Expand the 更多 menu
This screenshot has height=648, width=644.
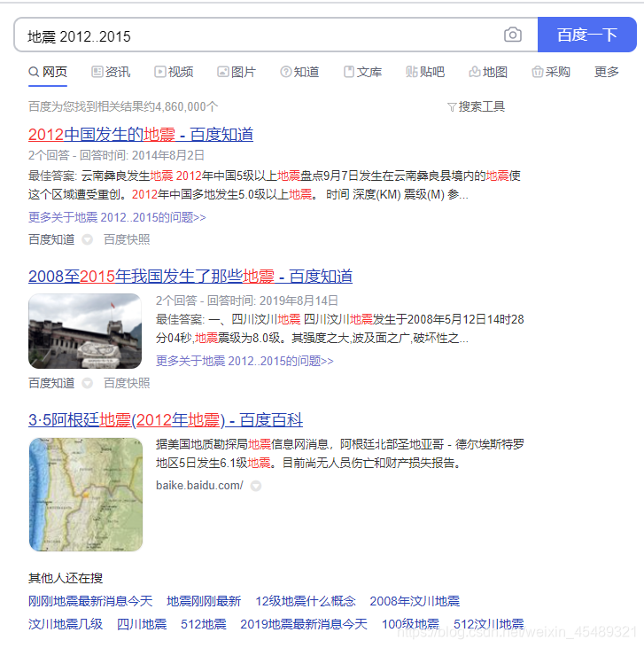point(607,72)
